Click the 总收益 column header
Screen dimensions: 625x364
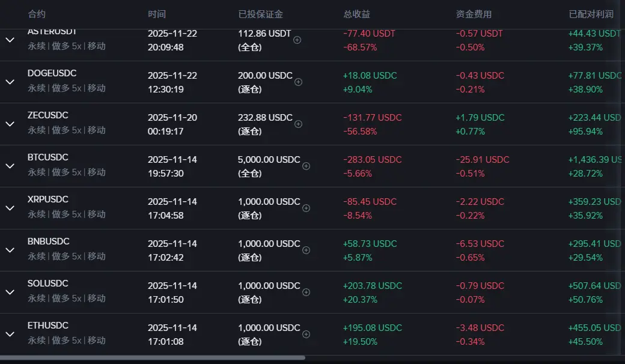coord(356,14)
